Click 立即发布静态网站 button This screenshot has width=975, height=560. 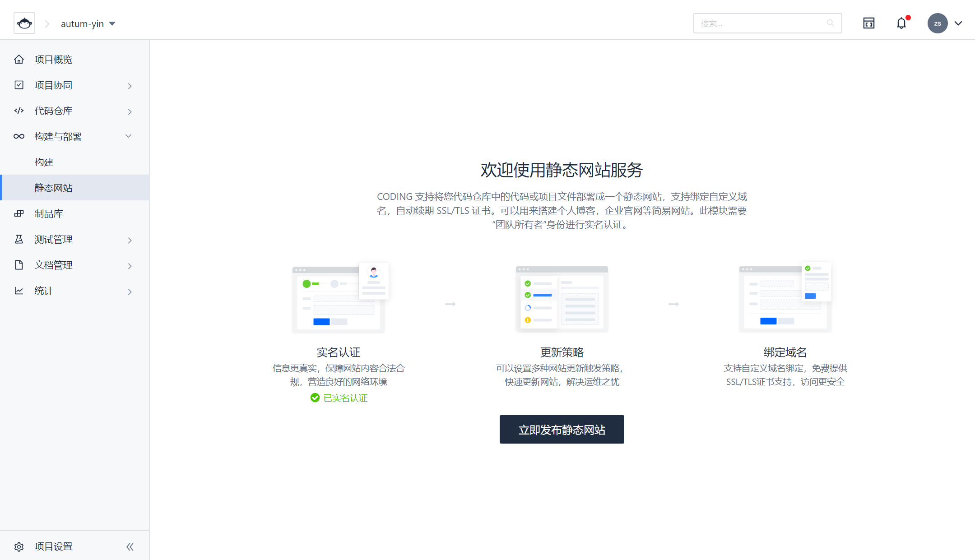pyautogui.click(x=562, y=429)
